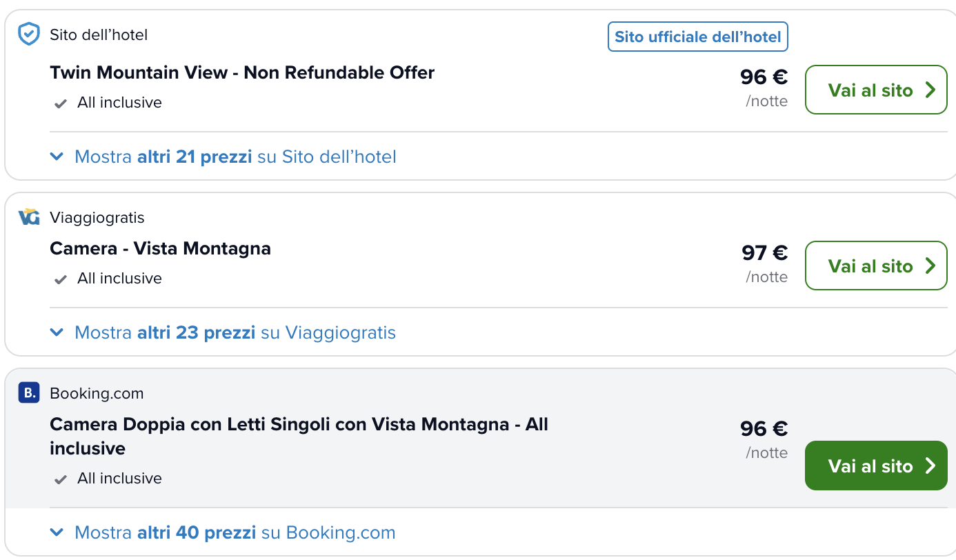
Task: Click the All inclusive checkmark in the Booking.com offer
Action: (x=61, y=479)
